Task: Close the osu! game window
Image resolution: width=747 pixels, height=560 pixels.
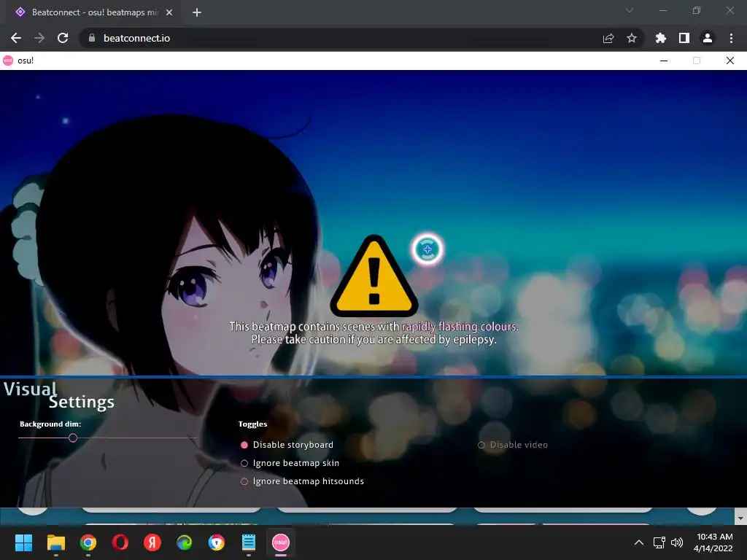Action: pos(729,61)
